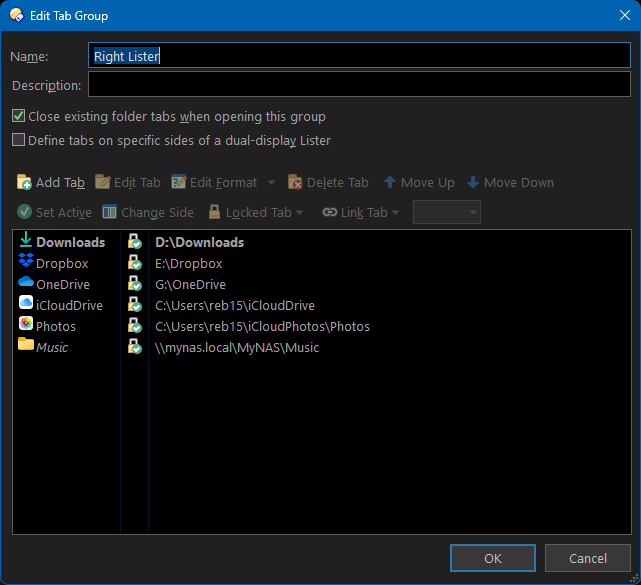Select the D:\Downloads path entry
641x585 pixels.
[x=199, y=242]
